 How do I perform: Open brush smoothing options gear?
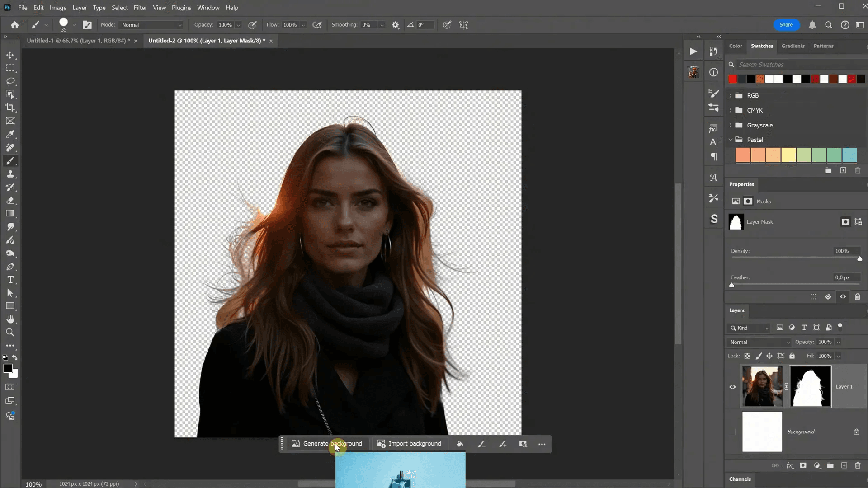396,25
